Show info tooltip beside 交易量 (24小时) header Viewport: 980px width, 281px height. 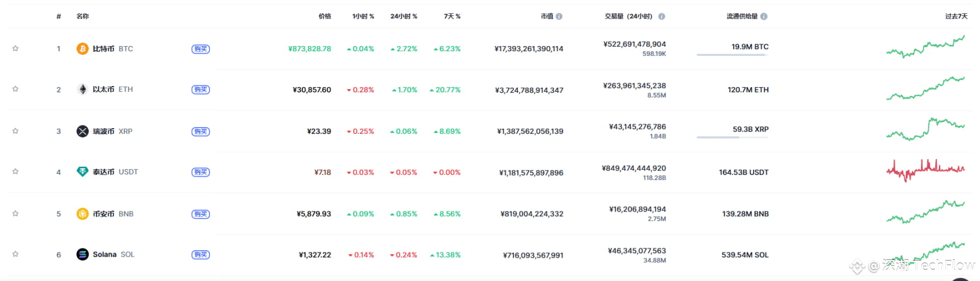coord(662,17)
